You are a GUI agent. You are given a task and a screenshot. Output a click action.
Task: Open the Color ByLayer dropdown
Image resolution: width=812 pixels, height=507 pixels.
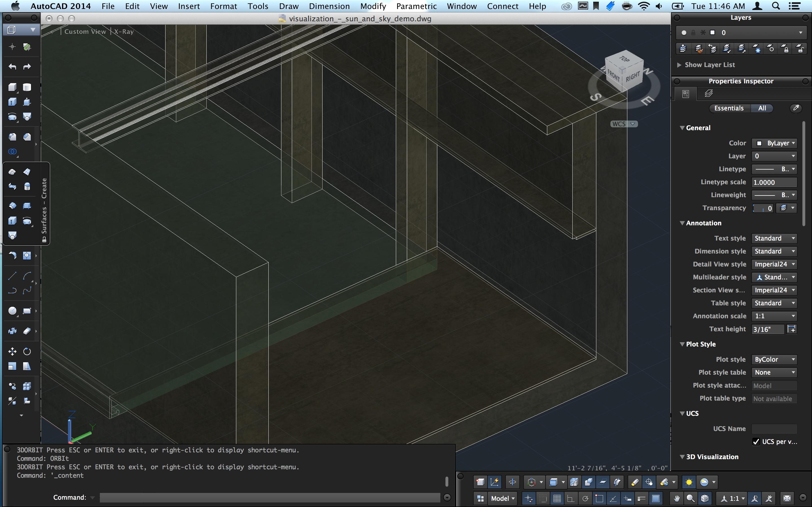(x=774, y=143)
